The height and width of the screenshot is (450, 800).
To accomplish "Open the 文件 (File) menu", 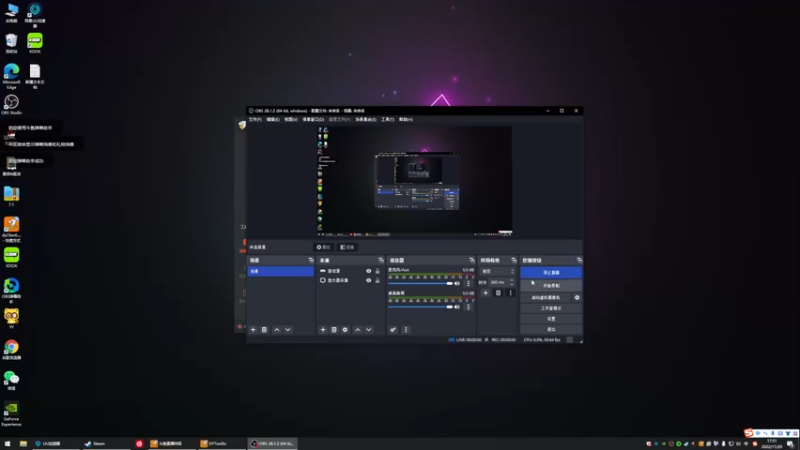I will pos(255,119).
